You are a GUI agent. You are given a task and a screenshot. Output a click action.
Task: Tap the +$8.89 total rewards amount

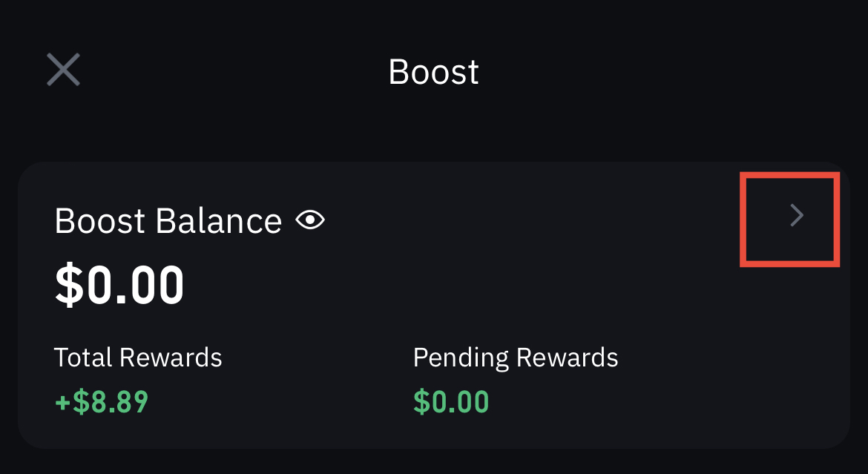(102, 401)
